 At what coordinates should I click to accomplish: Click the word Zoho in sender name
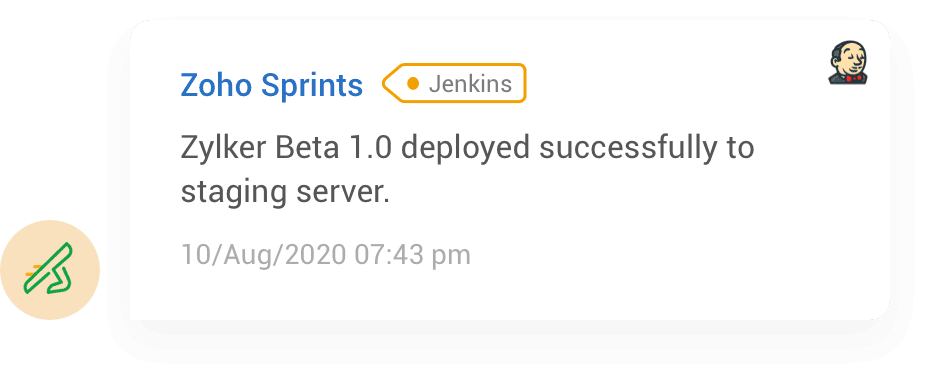[x=217, y=85]
